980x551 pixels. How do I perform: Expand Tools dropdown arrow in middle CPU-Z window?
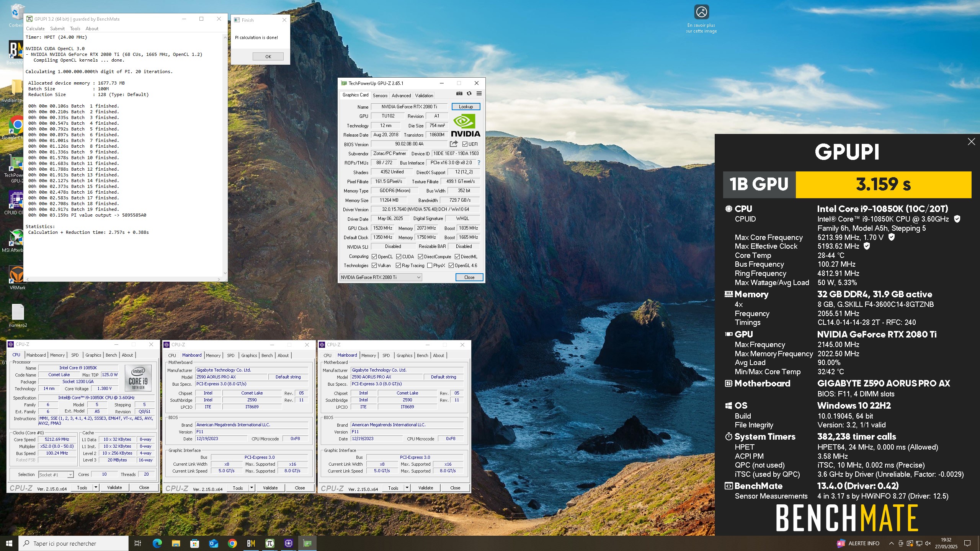click(252, 488)
